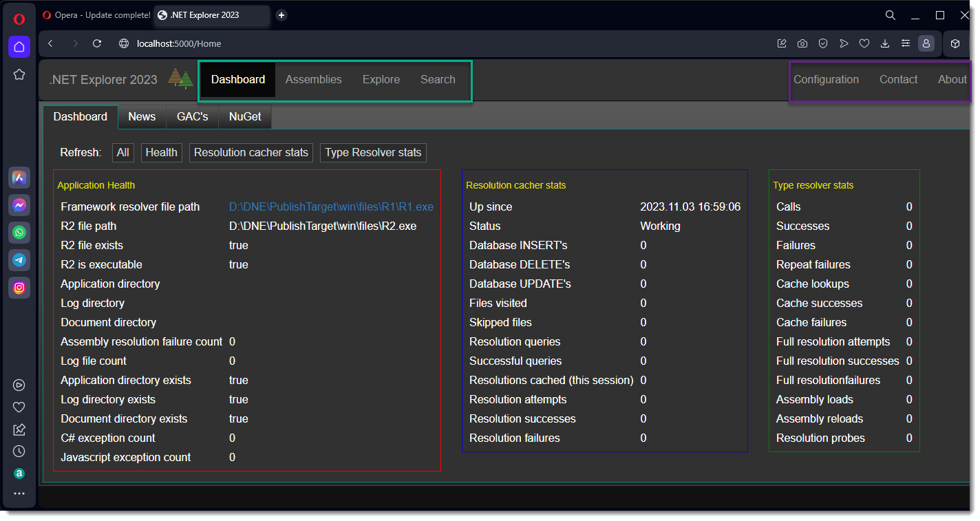The width and height of the screenshot is (980, 521).
Task: Open Messenger in the sidebar
Action: point(19,205)
